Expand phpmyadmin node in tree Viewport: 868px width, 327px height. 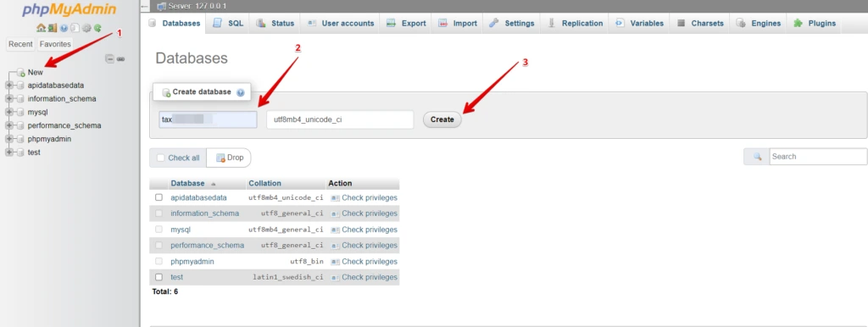coord(8,139)
